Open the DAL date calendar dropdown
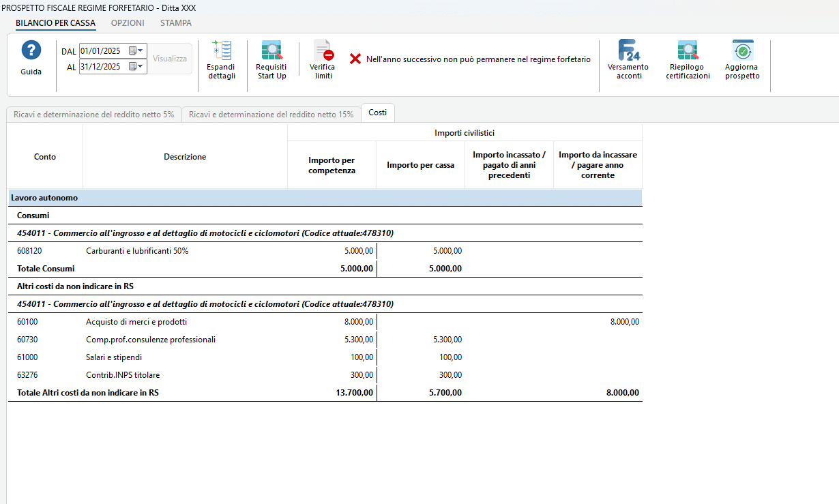The height and width of the screenshot is (504, 839). (x=136, y=51)
